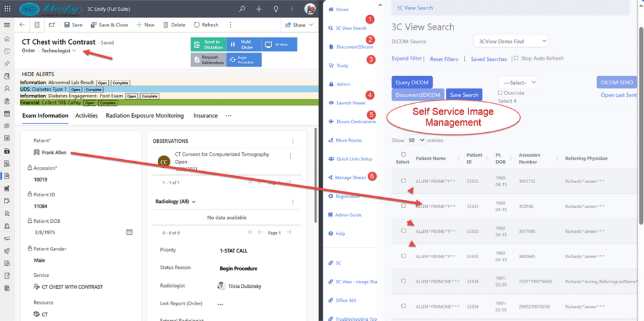This screenshot has width=644, height=321.
Task: Enable the Stop Auto Refresh checkbox
Action: [516, 59]
